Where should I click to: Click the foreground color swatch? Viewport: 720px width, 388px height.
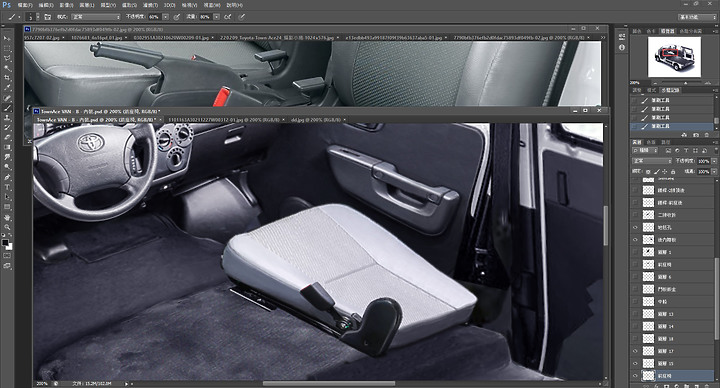[5, 242]
